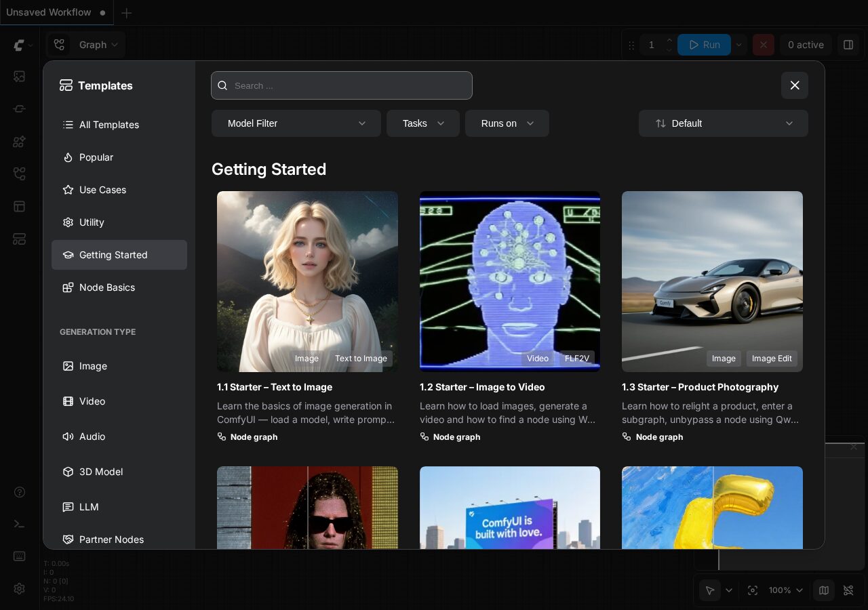Open the keyboard shortcuts icon in sidebar
The image size is (868, 610).
tap(20, 556)
